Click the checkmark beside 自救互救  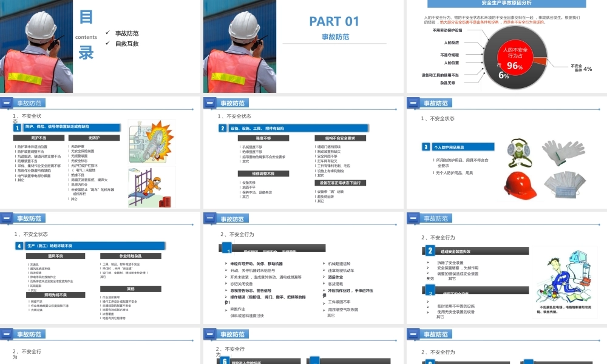(x=107, y=42)
